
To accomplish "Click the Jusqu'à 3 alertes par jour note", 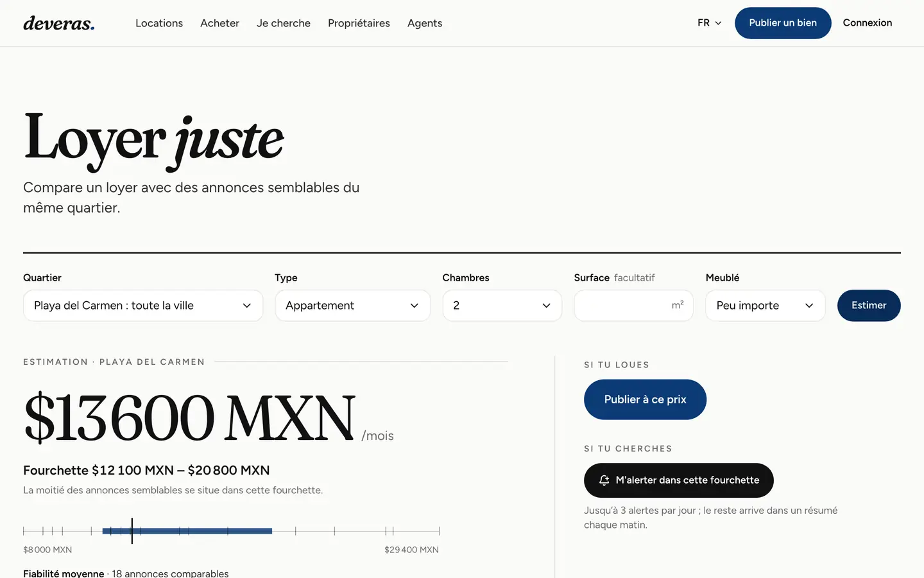I will [x=710, y=518].
